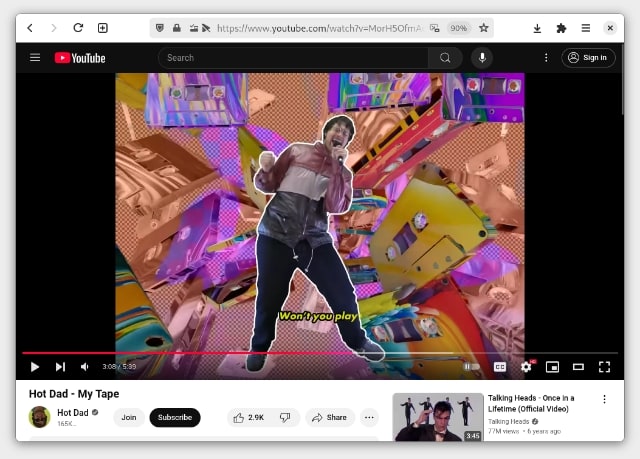The height and width of the screenshot is (459, 640).
Task: Click the page vertical scrollbar
Action: tap(622, 80)
